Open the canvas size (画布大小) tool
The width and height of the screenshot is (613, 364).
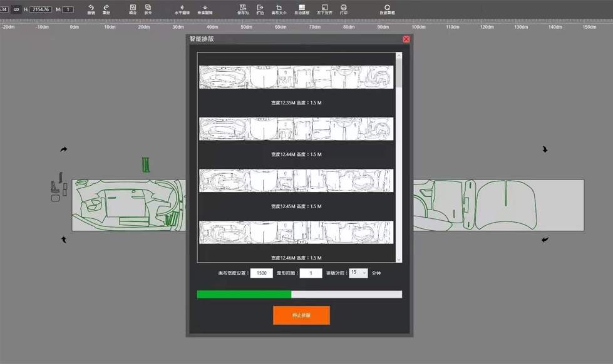point(279,9)
